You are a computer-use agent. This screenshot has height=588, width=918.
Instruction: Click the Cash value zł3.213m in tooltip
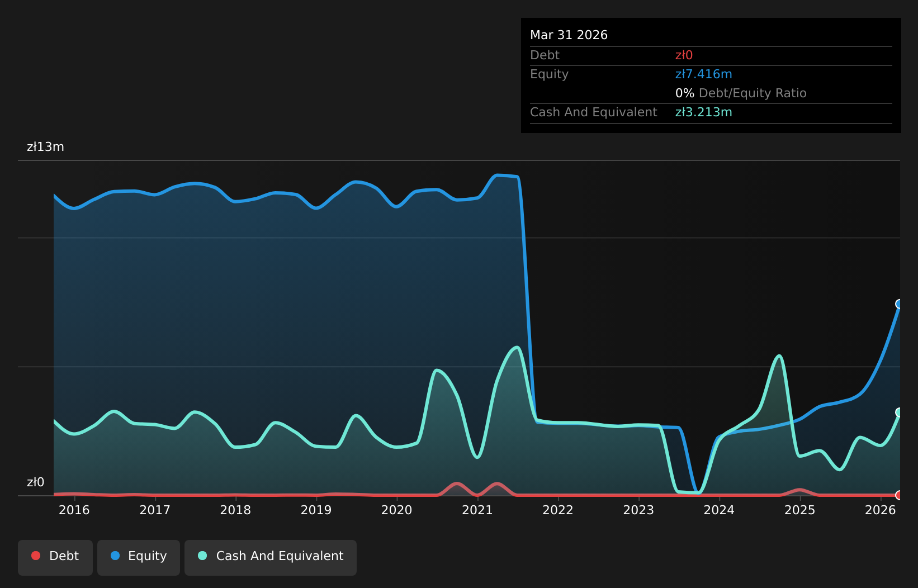coord(703,112)
